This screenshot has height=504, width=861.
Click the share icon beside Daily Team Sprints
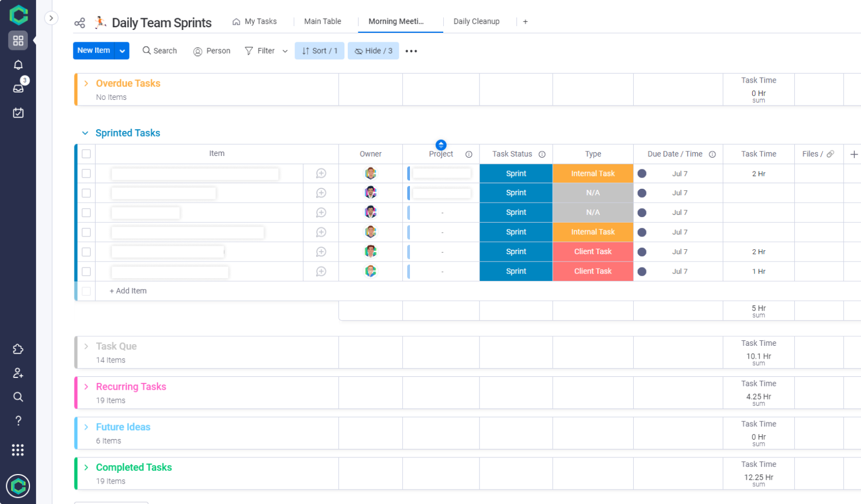click(x=79, y=22)
